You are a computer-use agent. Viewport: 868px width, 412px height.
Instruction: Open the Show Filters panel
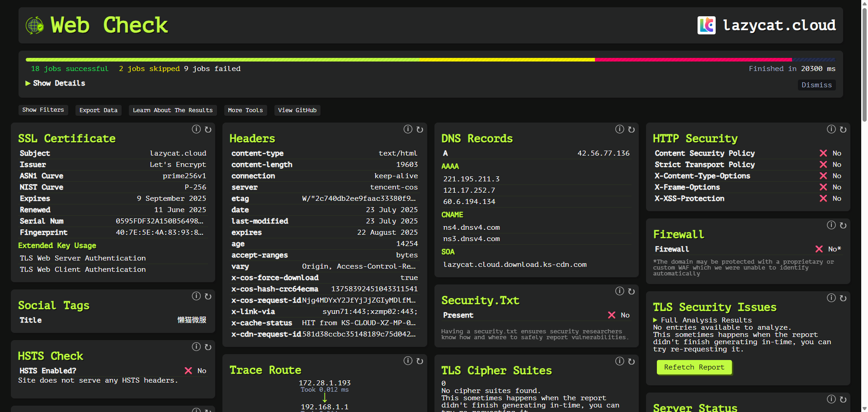click(43, 110)
